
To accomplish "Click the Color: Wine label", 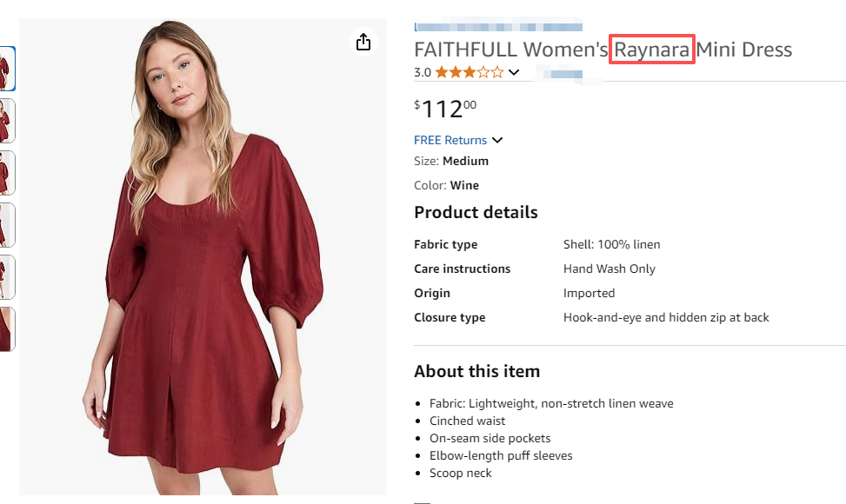I will click(446, 185).
